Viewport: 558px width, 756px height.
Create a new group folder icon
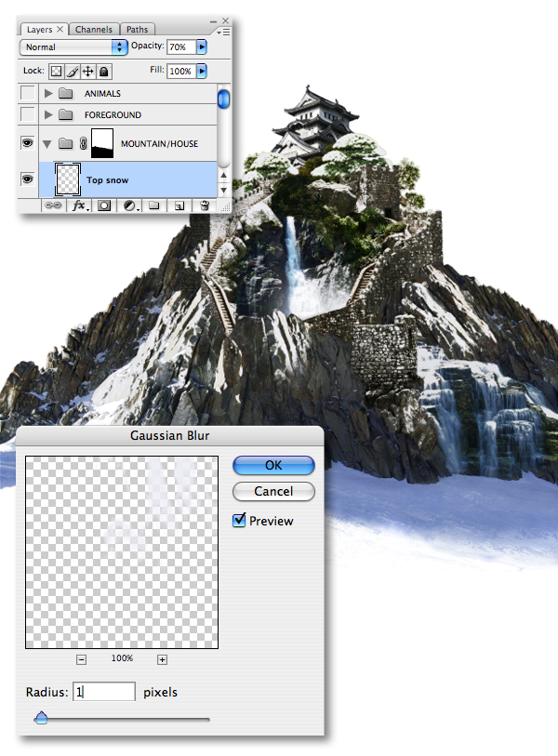[153, 206]
